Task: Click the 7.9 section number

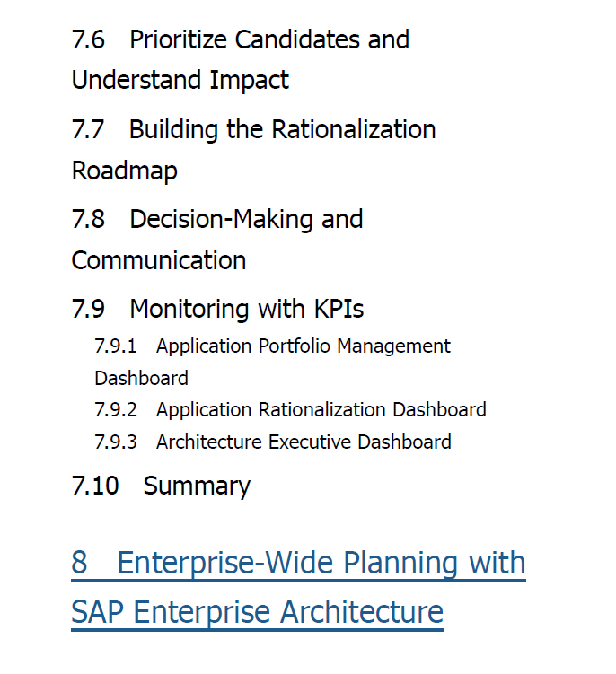Action: [x=88, y=309]
